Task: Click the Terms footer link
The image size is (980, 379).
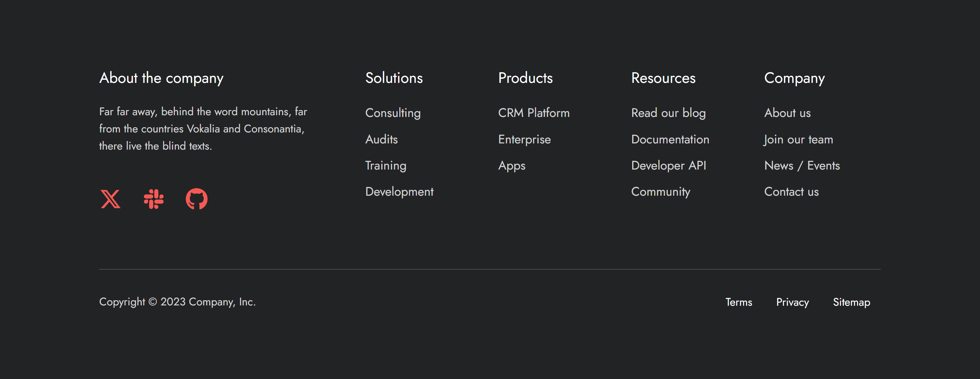Action: pyautogui.click(x=738, y=302)
